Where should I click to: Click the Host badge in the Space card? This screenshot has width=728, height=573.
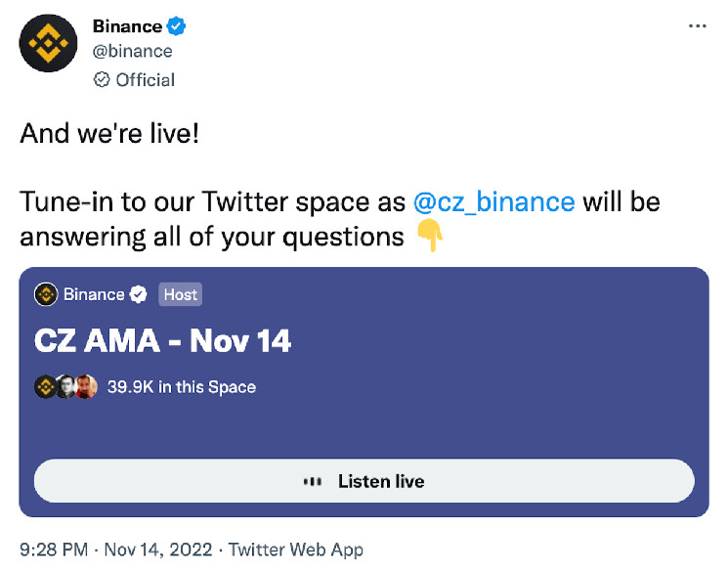pos(180,294)
